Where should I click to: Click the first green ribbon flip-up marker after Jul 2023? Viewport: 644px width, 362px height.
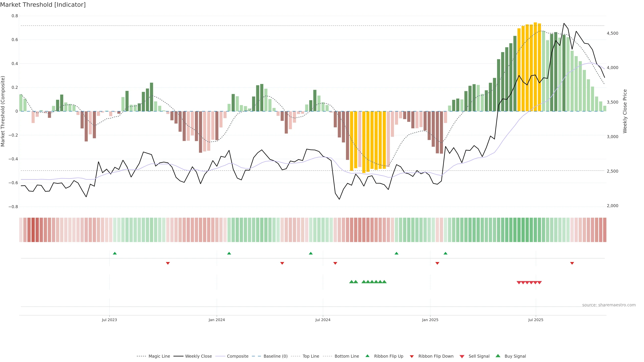click(x=115, y=253)
